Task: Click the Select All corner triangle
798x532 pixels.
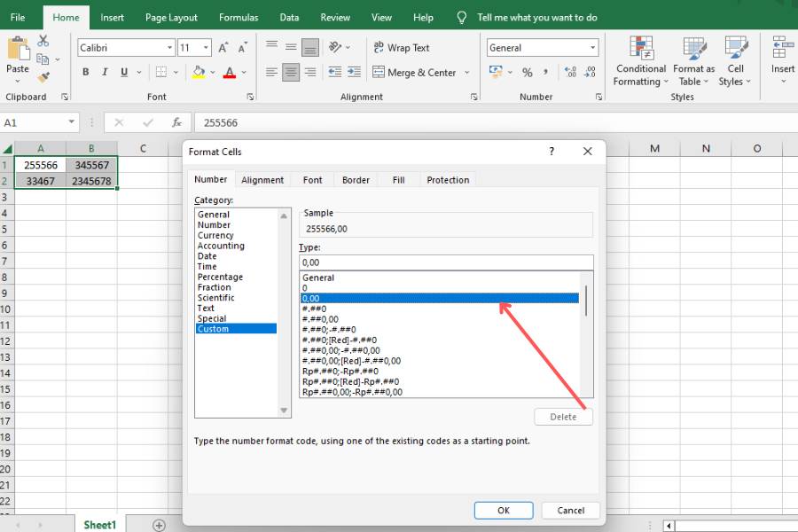Action: [x=8, y=149]
